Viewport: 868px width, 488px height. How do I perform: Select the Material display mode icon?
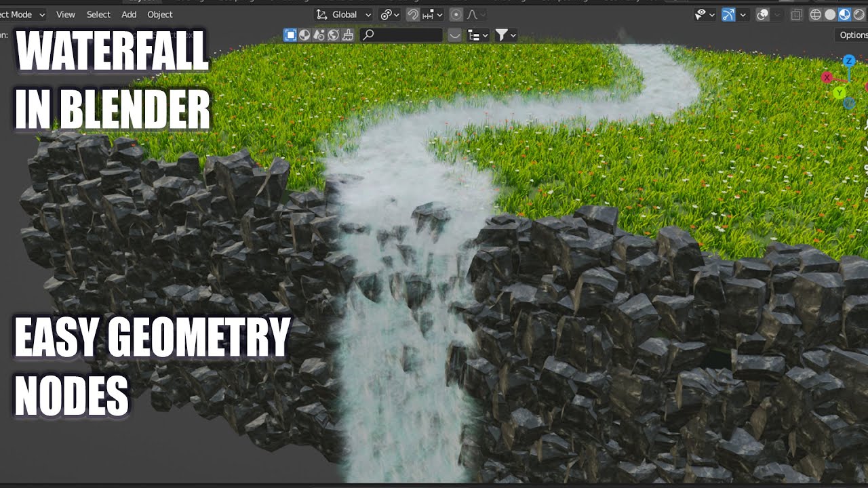coord(304,35)
